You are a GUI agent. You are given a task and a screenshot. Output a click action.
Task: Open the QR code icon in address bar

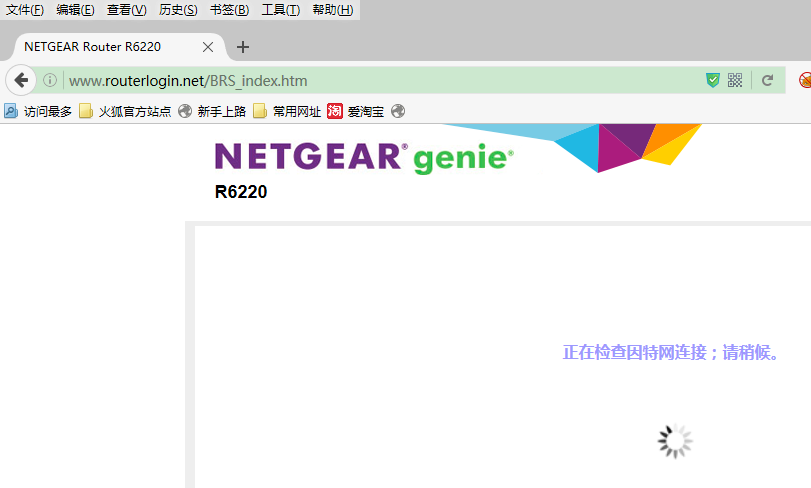coord(734,80)
